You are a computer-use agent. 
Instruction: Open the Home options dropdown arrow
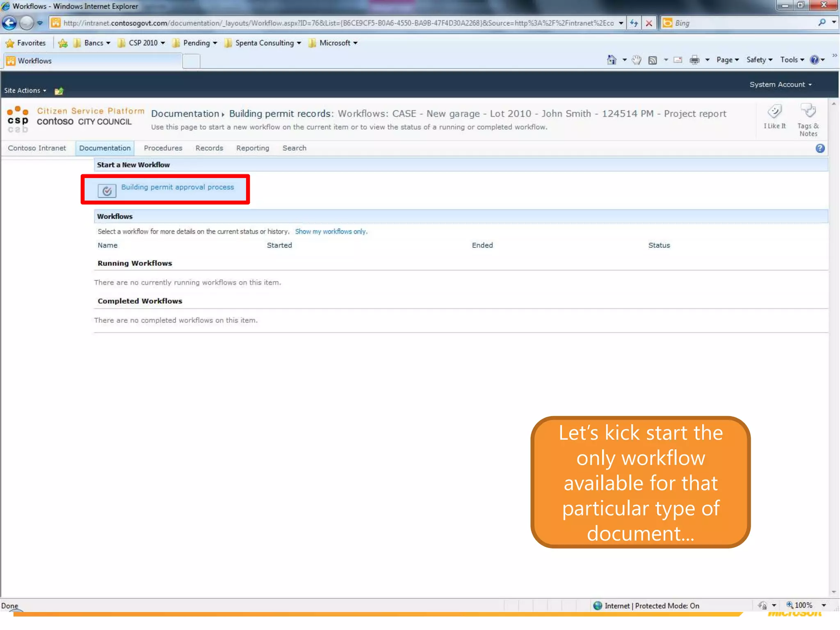click(x=624, y=60)
